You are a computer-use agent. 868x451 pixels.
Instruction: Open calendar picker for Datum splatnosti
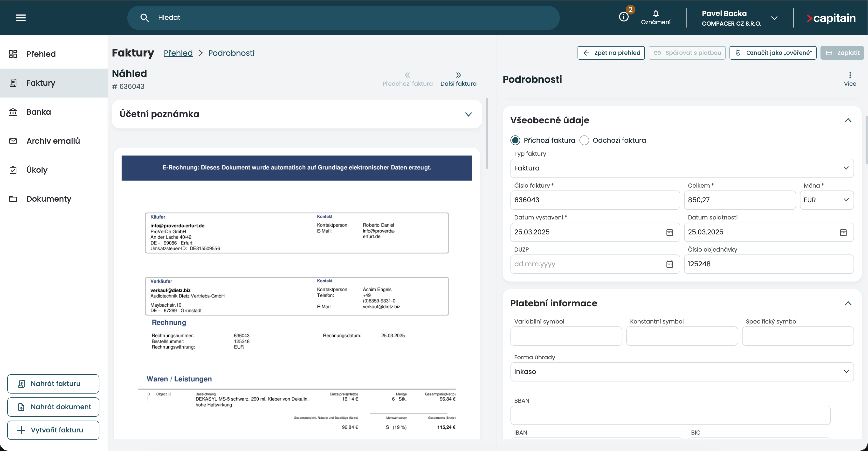[843, 232]
